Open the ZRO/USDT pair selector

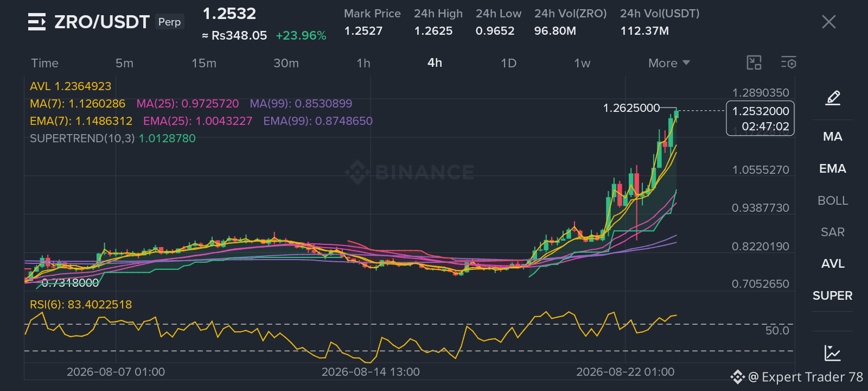tap(102, 22)
